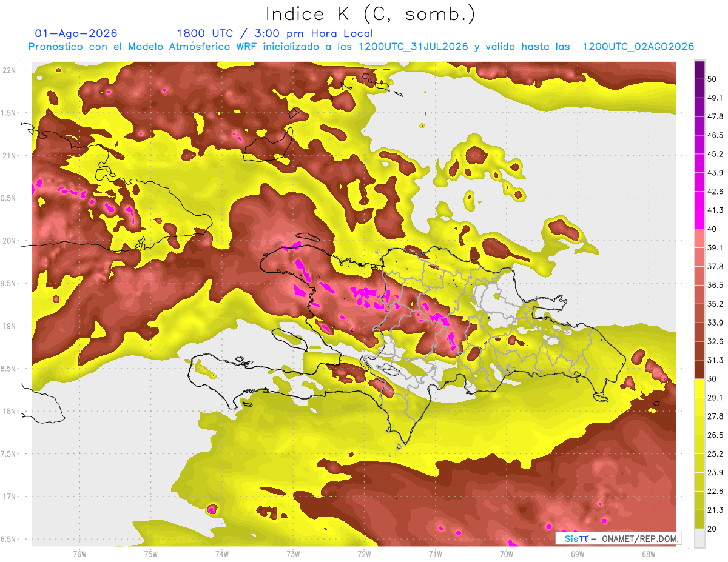Click the '72W' longitude axis label
The width and height of the screenshot is (728, 562).
coord(365,554)
